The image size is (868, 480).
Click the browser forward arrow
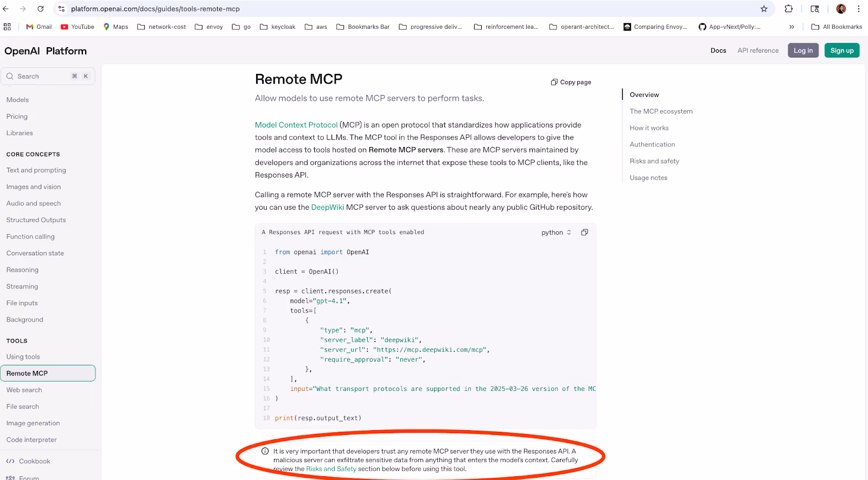pyautogui.click(x=23, y=9)
